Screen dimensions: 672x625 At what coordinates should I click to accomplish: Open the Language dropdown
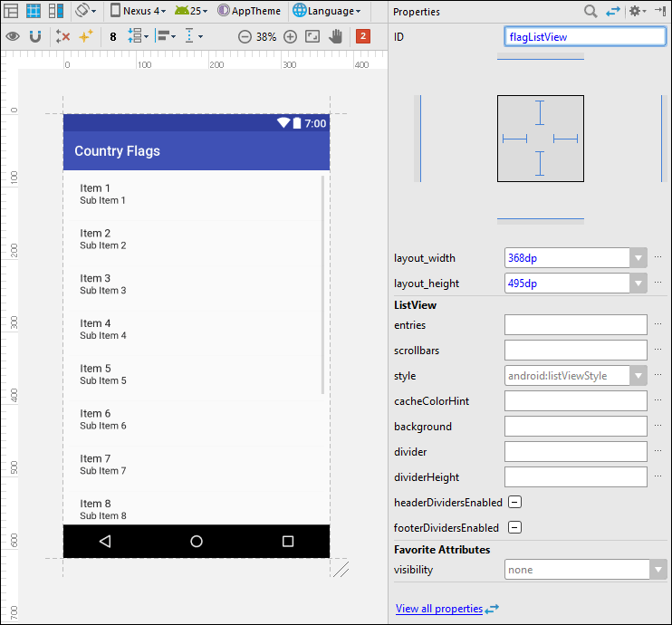[x=327, y=11]
